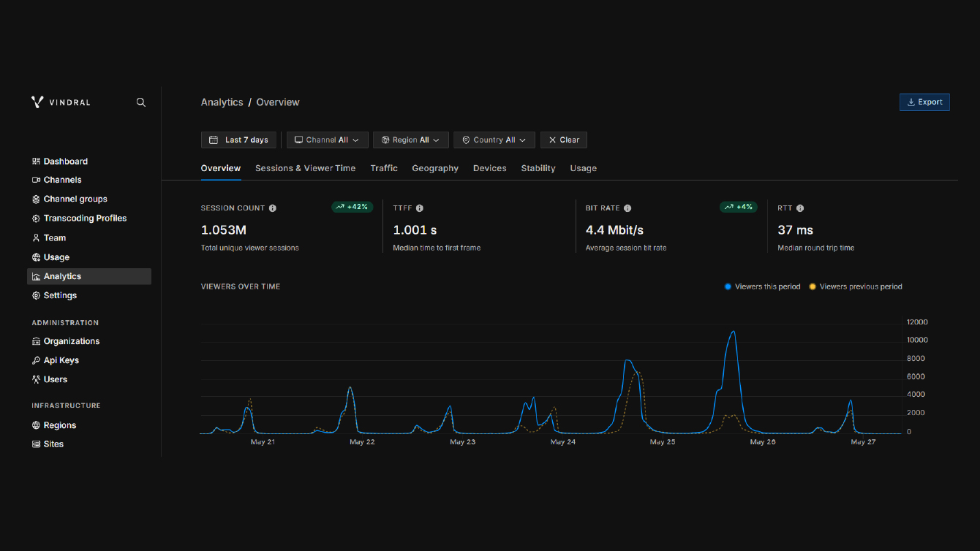Screen dimensions: 980x551
Task: Toggle Viewers this period legend series
Action: click(x=763, y=286)
